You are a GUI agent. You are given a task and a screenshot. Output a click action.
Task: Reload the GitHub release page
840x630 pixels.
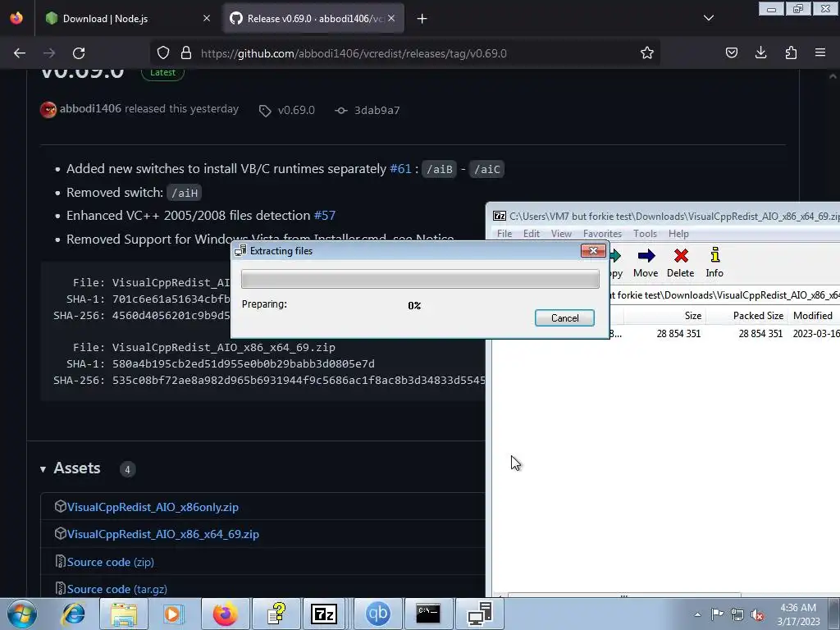click(79, 53)
